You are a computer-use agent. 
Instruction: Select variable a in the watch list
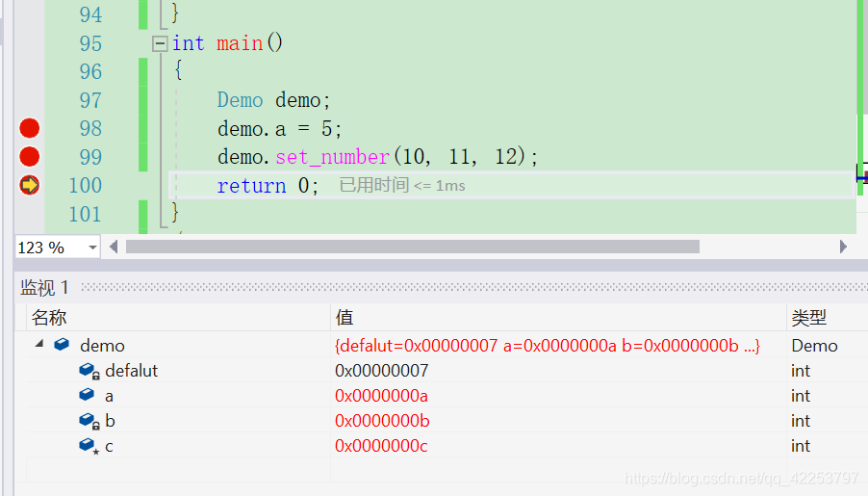tap(109, 396)
